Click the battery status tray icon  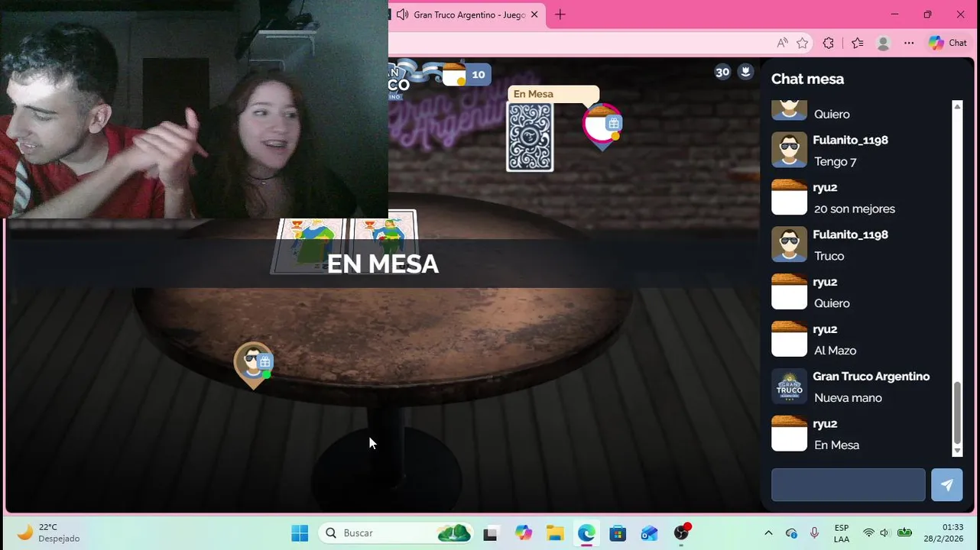pyautogui.click(x=904, y=533)
